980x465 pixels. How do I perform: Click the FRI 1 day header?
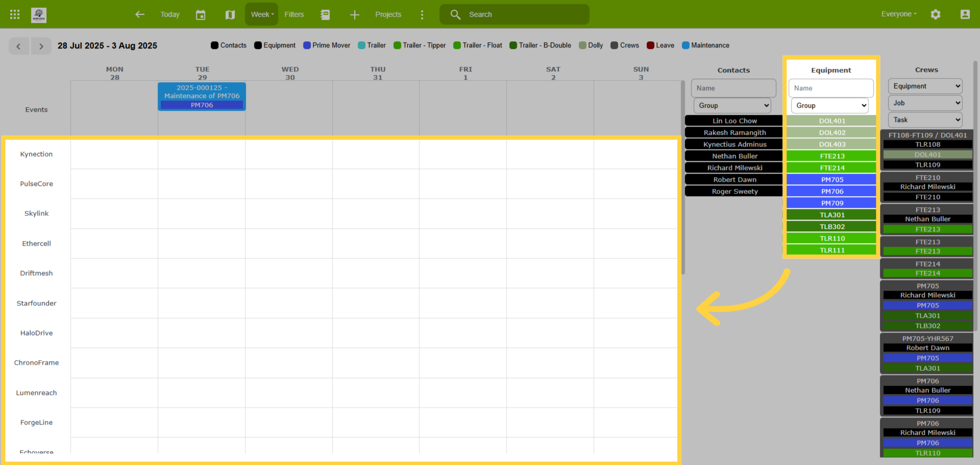click(465, 73)
